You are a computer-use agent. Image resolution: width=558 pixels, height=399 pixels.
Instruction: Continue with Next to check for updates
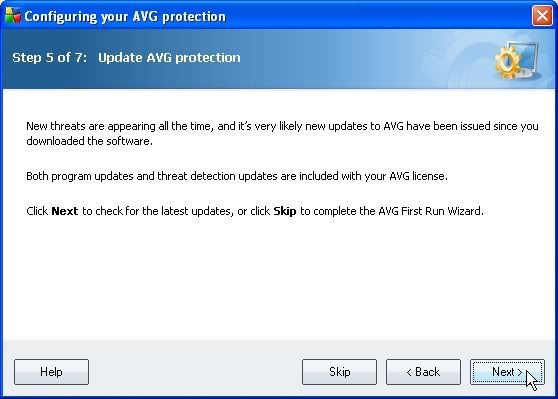pos(507,372)
